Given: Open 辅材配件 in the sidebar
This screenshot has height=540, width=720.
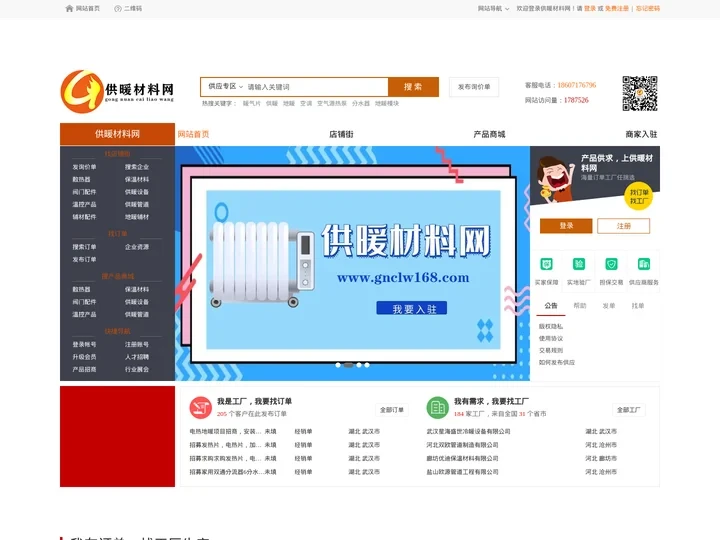Looking at the screenshot, I should (84, 217).
